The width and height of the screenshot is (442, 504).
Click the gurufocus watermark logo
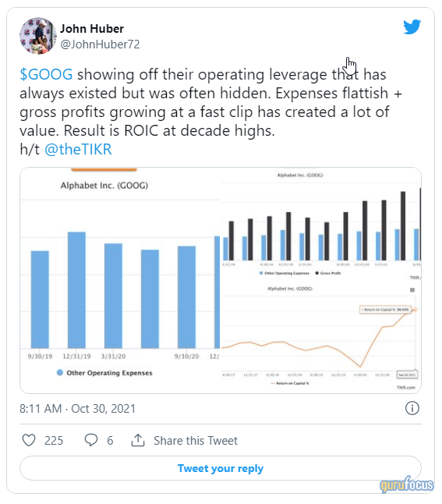click(407, 484)
